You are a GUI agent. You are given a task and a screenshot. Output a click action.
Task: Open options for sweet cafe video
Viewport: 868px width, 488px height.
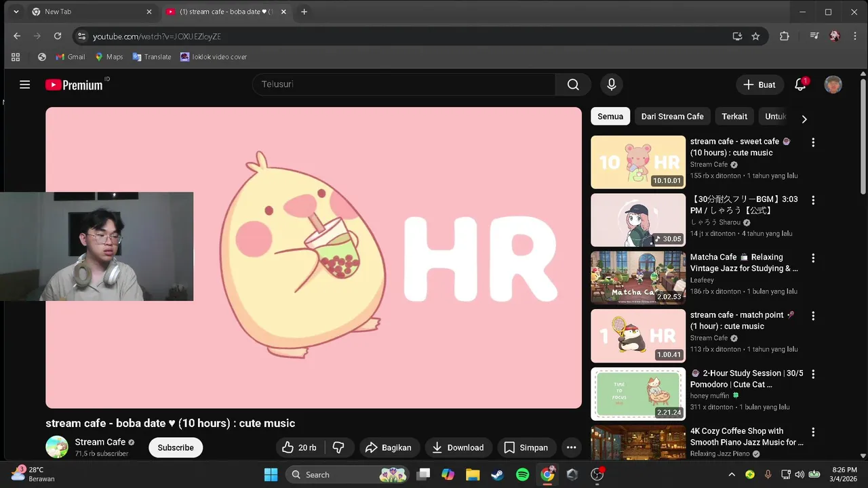812,142
